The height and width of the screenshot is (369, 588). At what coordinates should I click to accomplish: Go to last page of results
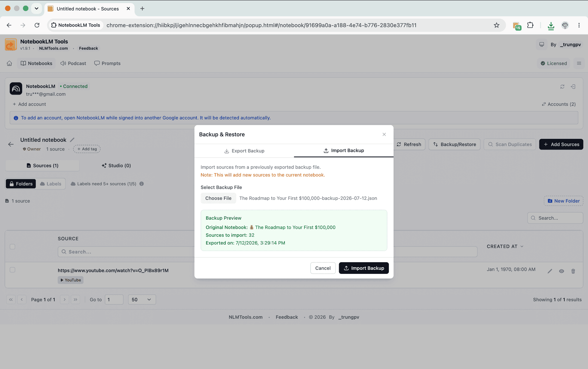point(75,300)
